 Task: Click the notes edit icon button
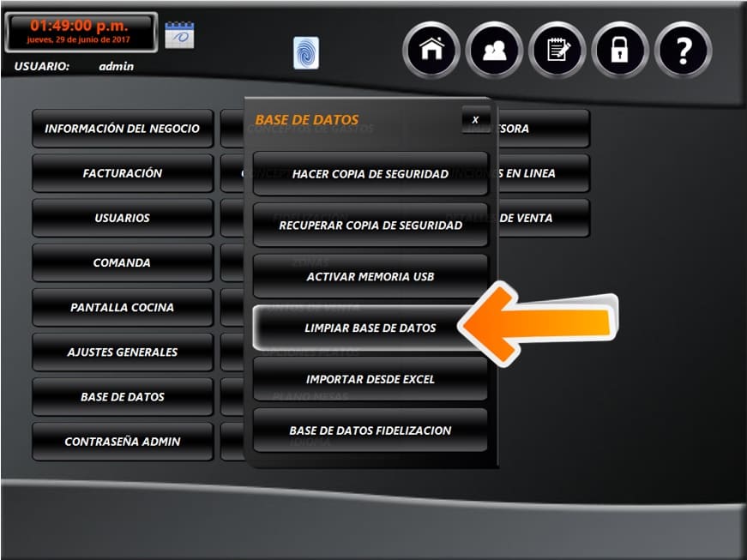coord(557,50)
